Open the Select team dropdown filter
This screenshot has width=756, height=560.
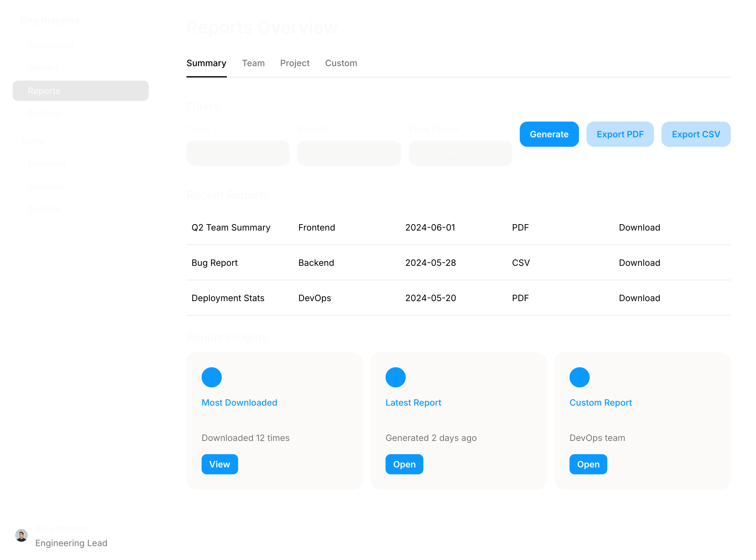tap(238, 153)
